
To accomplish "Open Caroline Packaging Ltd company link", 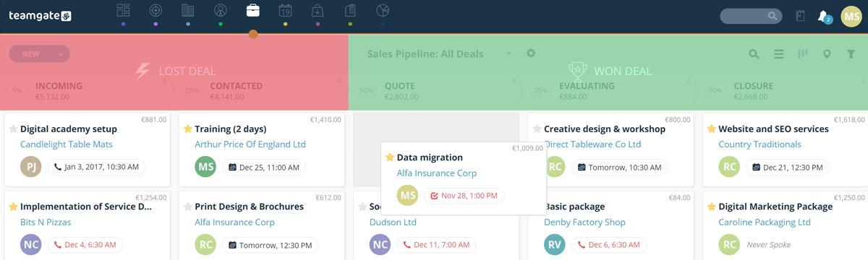I will (x=765, y=222).
